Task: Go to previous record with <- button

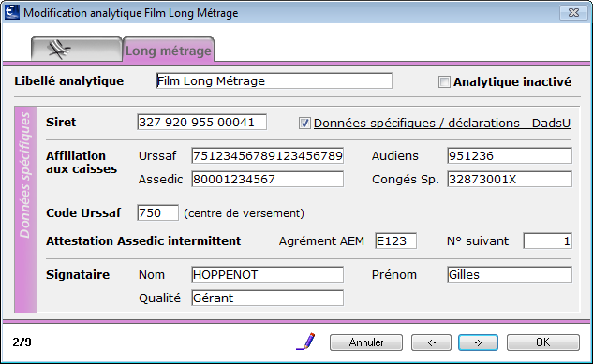Action: coord(431,342)
